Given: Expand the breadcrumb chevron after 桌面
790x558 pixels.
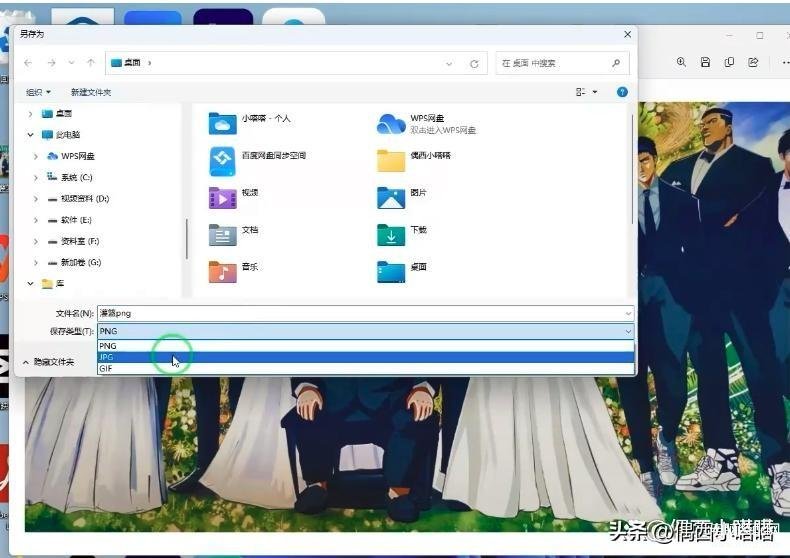Looking at the screenshot, I should point(150,63).
